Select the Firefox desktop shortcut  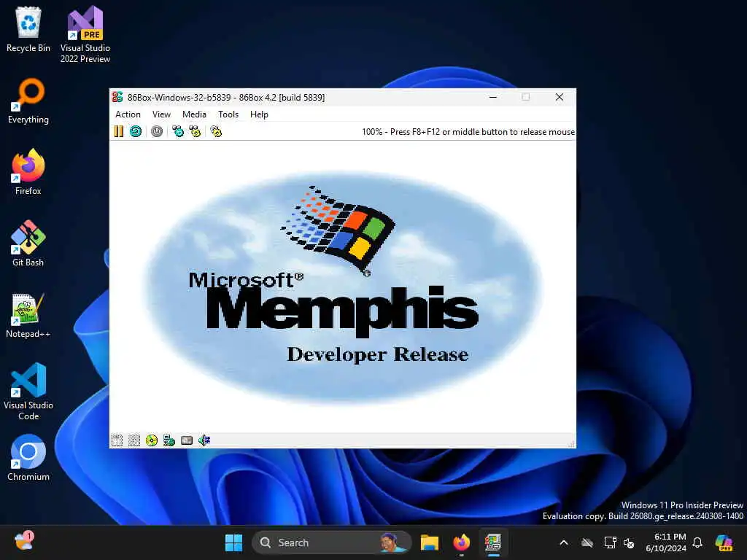coord(28,172)
